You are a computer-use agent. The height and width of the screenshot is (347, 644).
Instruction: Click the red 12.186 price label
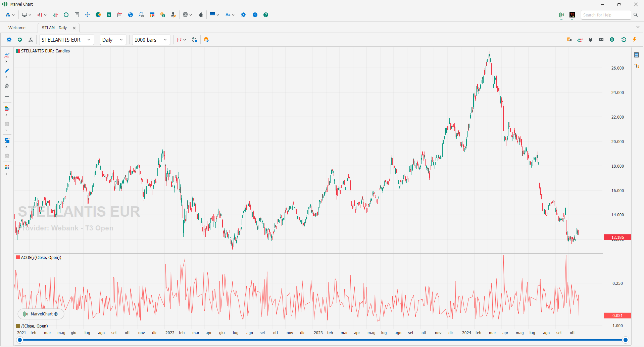[x=617, y=237]
